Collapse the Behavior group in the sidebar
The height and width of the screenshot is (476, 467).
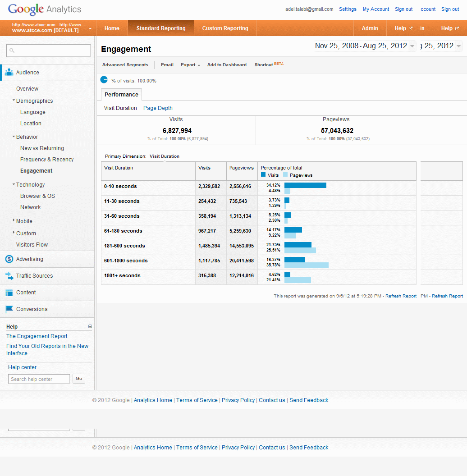coord(14,136)
